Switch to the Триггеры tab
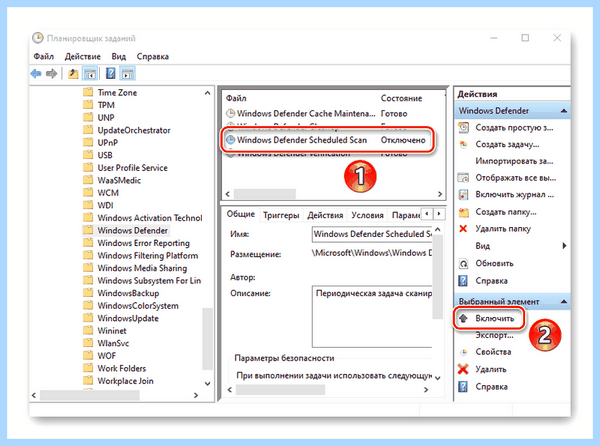600x446 pixels. tap(281, 215)
